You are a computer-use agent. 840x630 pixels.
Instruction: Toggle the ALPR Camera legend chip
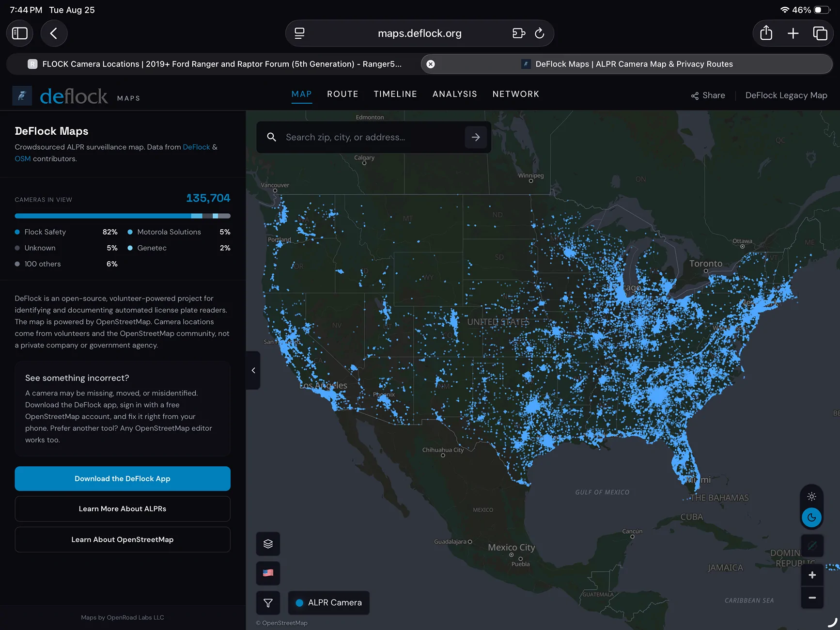[x=329, y=603]
